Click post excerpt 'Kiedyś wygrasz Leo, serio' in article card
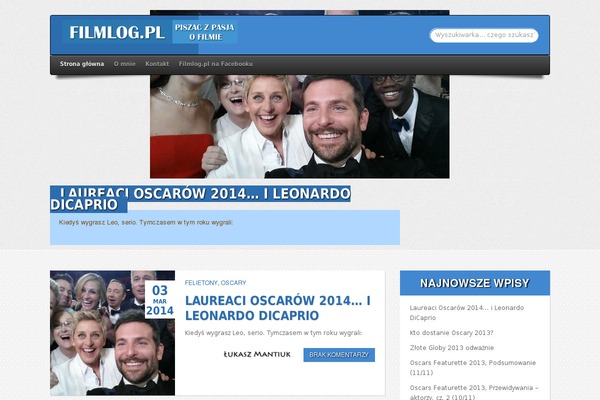600x400 pixels. pyautogui.click(x=273, y=333)
